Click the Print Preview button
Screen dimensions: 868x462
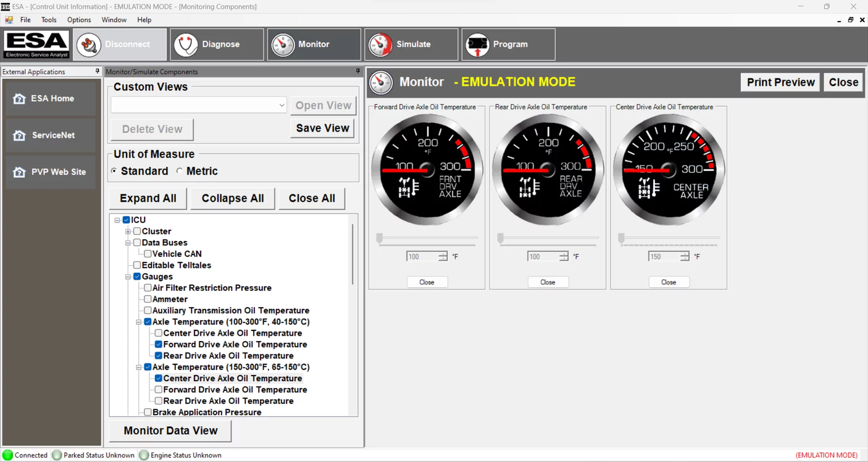(780, 82)
